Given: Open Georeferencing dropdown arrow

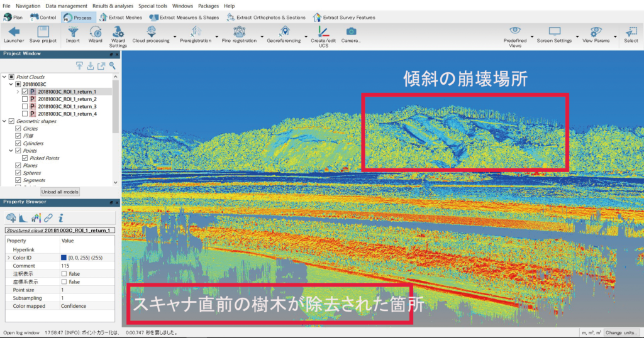Looking at the screenshot, I should pos(306,36).
